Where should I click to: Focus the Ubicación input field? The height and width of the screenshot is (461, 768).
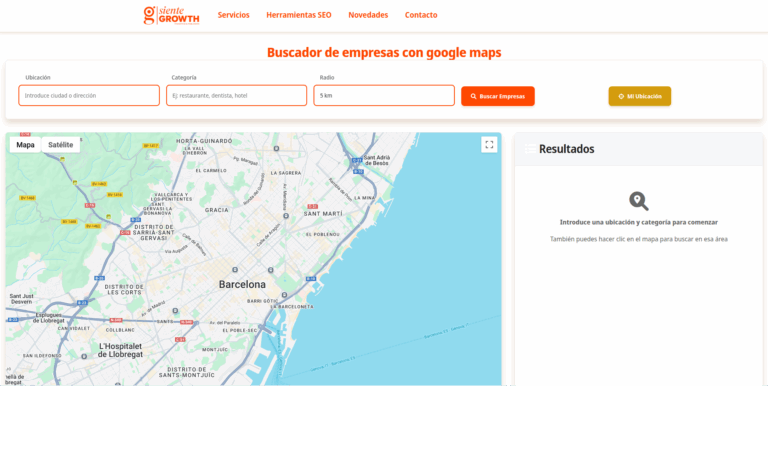click(x=89, y=96)
